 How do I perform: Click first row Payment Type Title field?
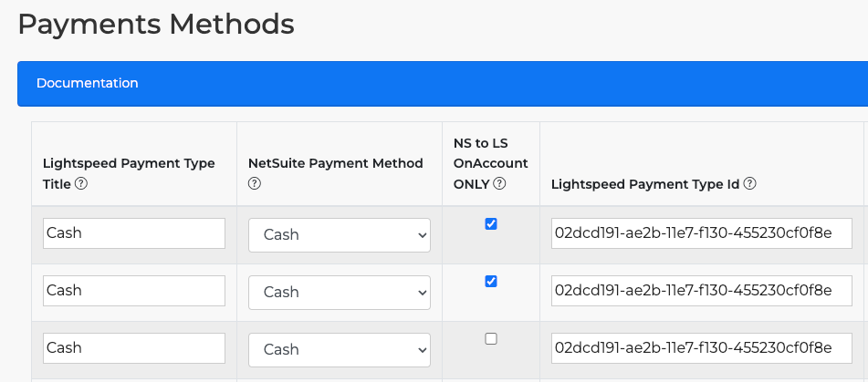tap(134, 233)
